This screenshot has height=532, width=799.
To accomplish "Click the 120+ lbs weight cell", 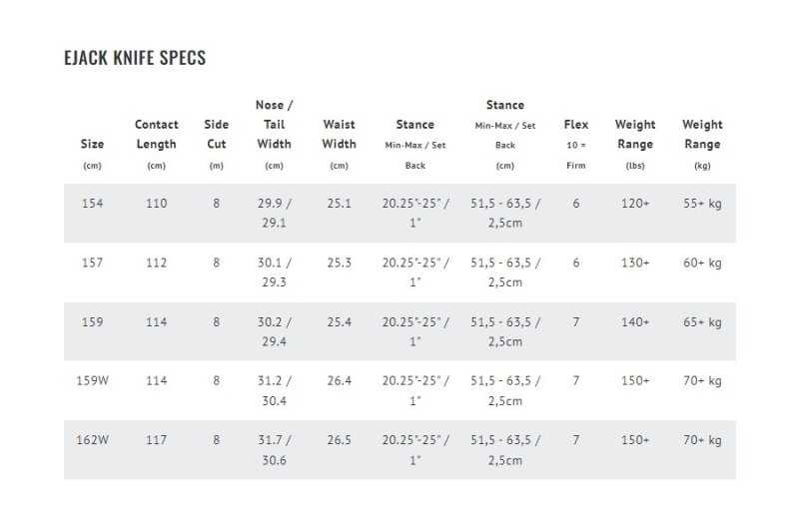I will point(635,204).
